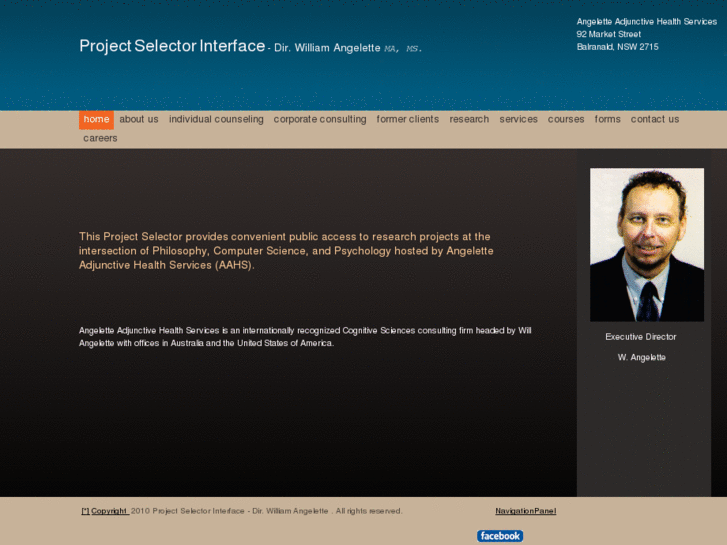
Task: Go to the about us page
Action: tap(139, 120)
